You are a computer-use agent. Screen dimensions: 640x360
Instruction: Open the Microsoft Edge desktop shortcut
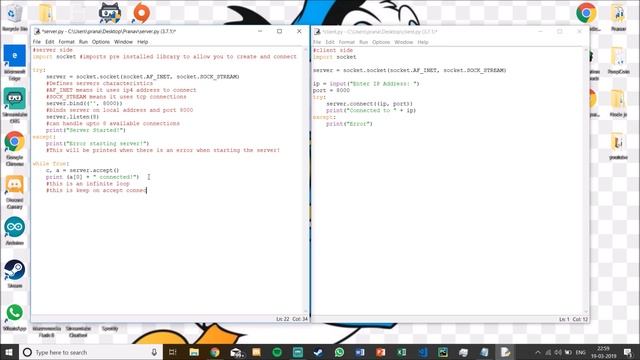[15, 61]
